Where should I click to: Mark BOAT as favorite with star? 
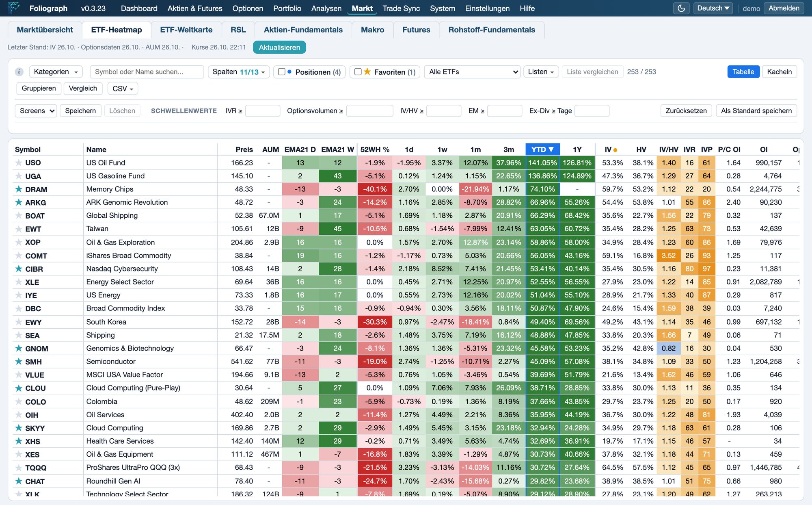(x=19, y=215)
